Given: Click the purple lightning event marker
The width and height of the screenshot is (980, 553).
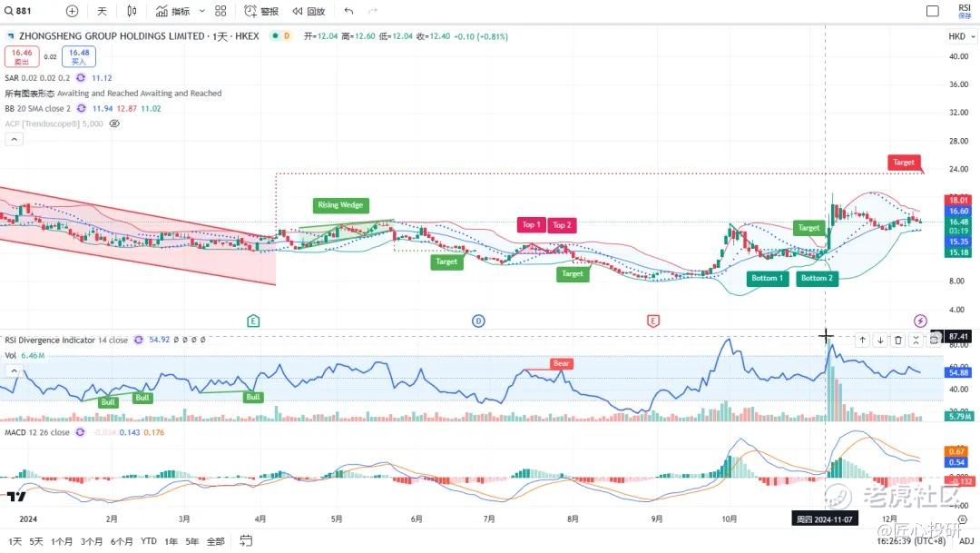Looking at the screenshot, I should (x=920, y=321).
